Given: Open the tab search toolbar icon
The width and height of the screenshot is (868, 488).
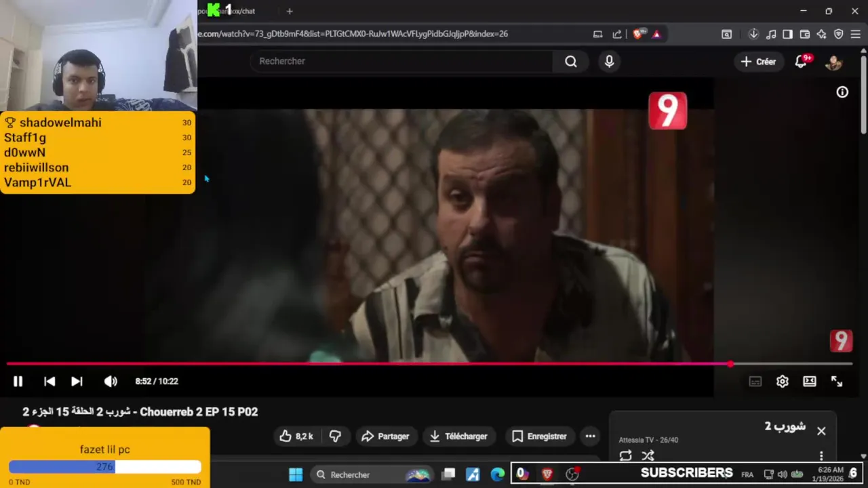Looking at the screenshot, I should point(726,34).
